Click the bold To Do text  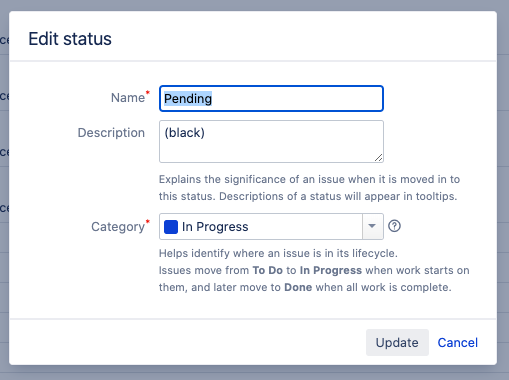[268, 270]
